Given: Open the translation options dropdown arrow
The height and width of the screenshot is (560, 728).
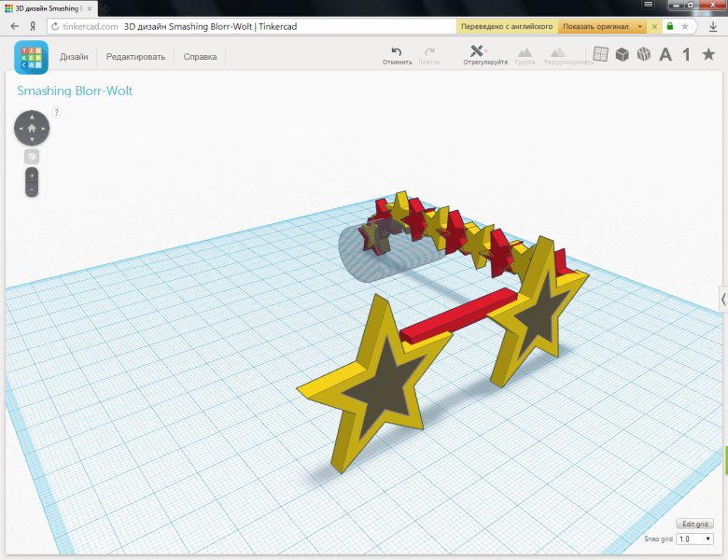Looking at the screenshot, I should click(639, 26).
